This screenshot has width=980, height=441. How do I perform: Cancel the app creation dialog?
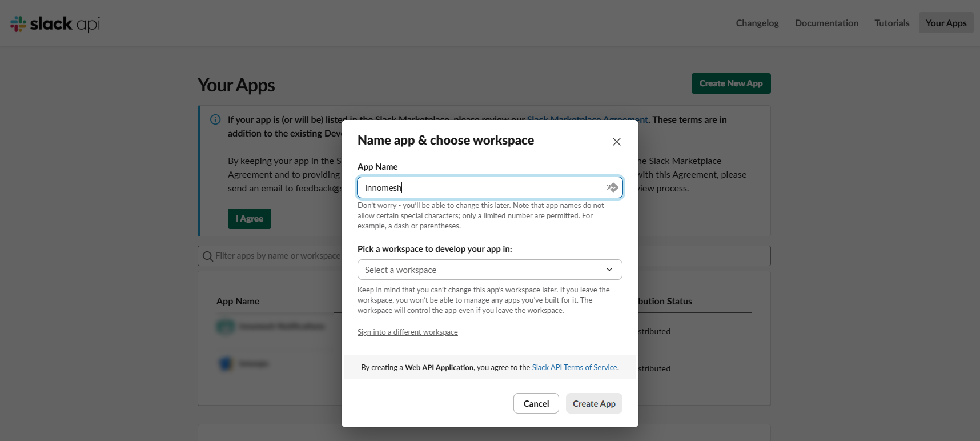[536, 403]
